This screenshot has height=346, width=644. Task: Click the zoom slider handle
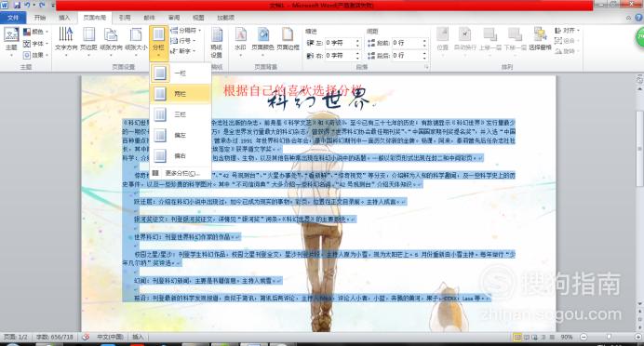coord(609,337)
